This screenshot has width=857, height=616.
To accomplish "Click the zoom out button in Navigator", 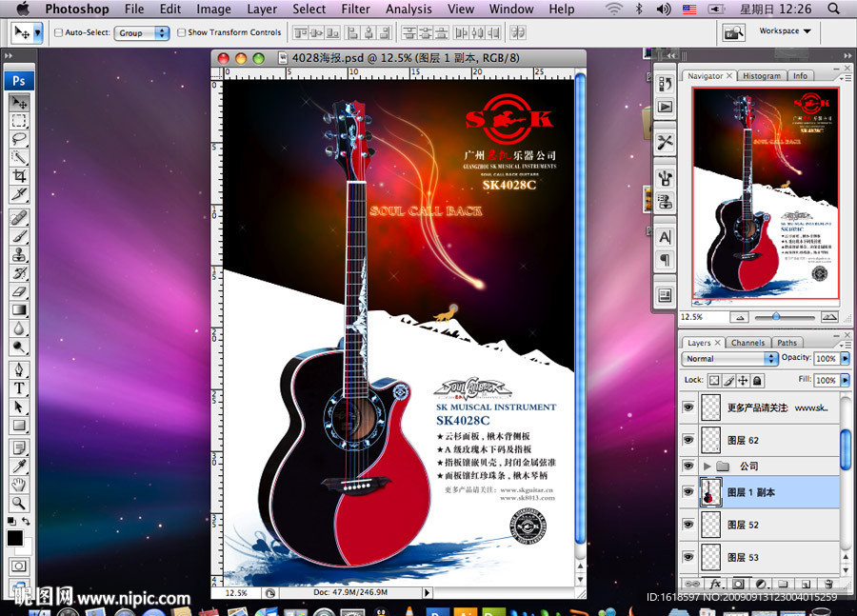I will pyautogui.click(x=740, y=317).
